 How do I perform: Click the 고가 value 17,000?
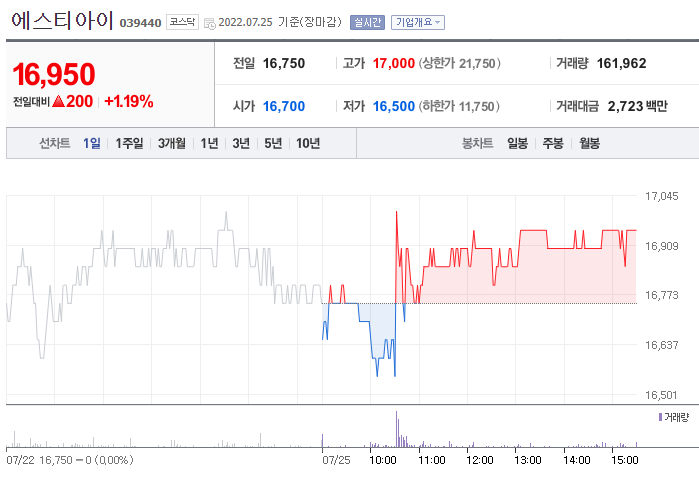[394, 63]
